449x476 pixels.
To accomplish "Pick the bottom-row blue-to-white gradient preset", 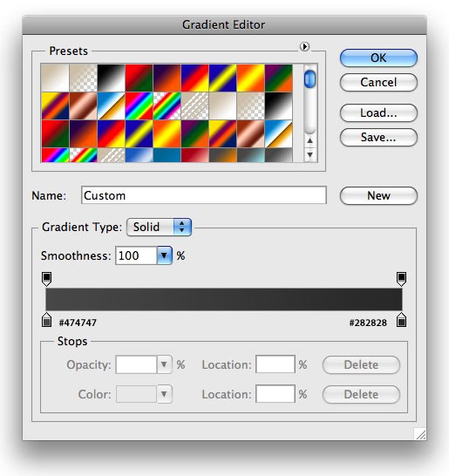I will point(139,155).
